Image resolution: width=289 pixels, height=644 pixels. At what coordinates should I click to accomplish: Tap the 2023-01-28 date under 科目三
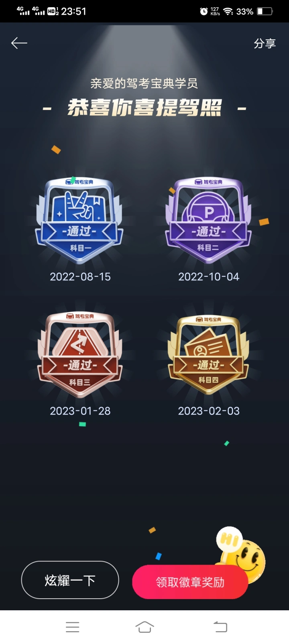(80, 411)
